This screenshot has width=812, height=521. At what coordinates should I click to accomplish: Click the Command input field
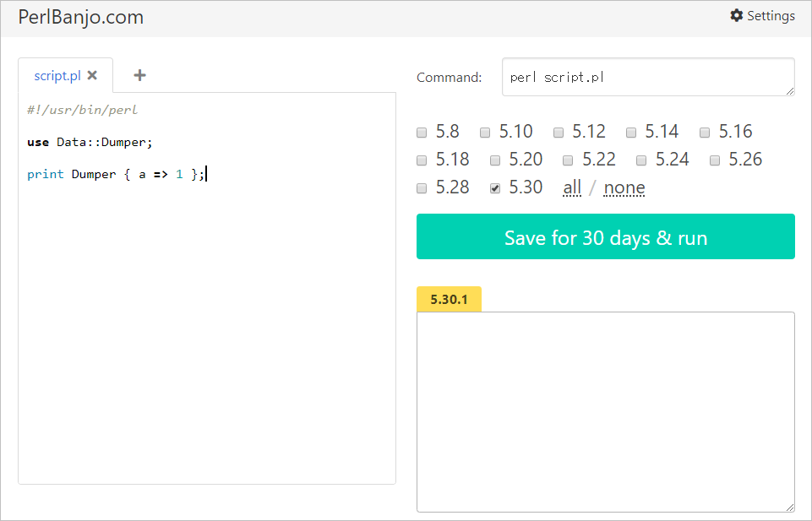pos(647,77)
